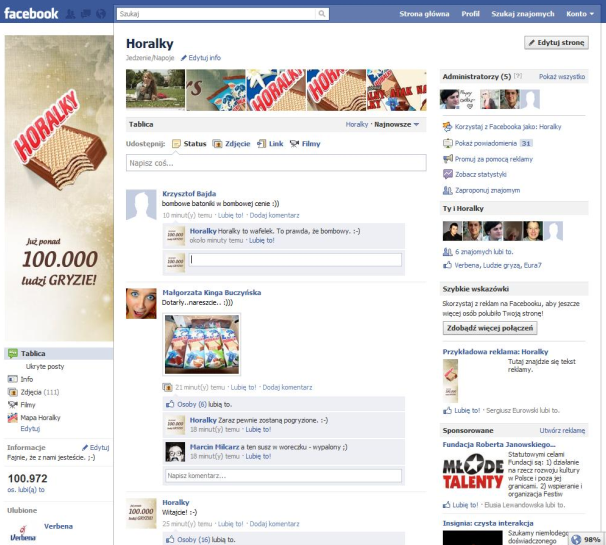Open the Tablica sidebar tab
Screen dimensions: 606x545
pyautogui.click(x=59, y=353)
